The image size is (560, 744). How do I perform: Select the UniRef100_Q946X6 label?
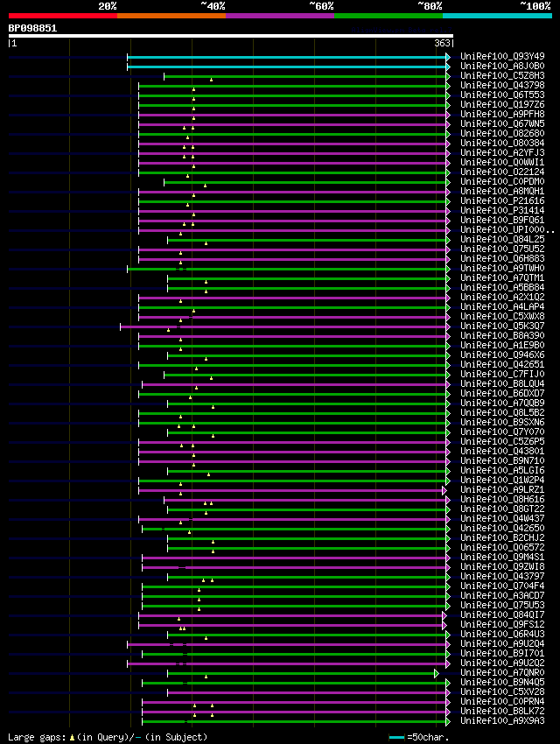click(x=502, y=354)
